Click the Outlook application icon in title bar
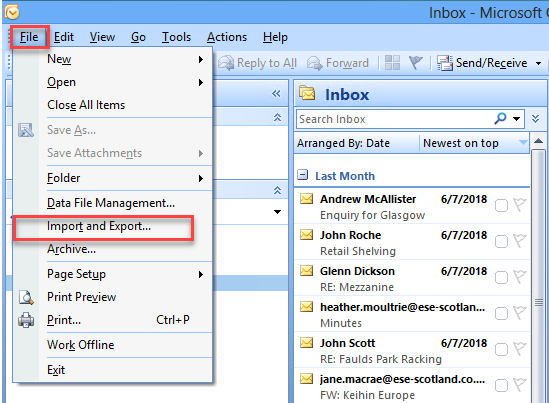The width and height of the screenshot is (549, 403). pos(12,13)
